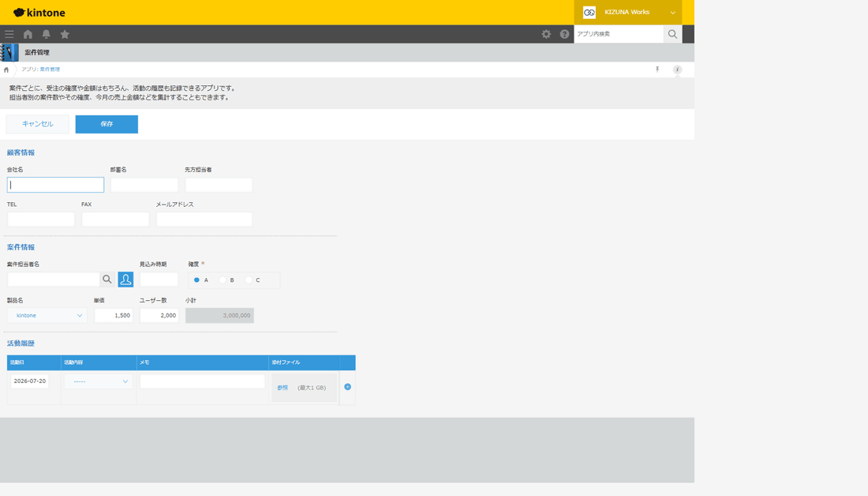
Task: Open the user picker icon
Action: (125, 280)
